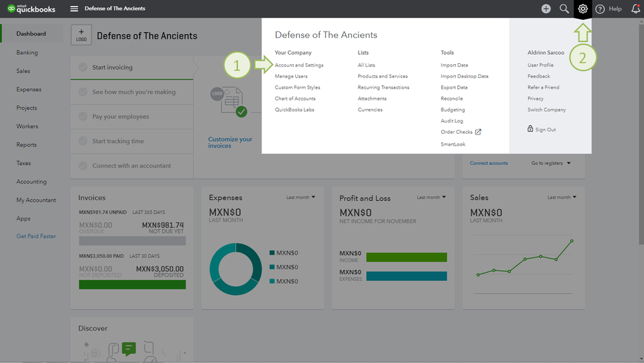Open Manage Users
The image size is (644, 363).
pyautogui.click(x=291, y=76)
